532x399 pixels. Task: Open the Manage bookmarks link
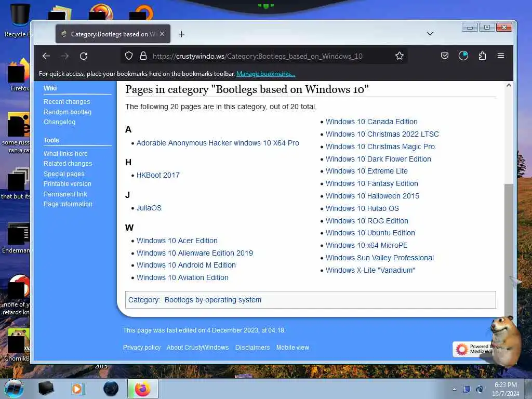265,74
